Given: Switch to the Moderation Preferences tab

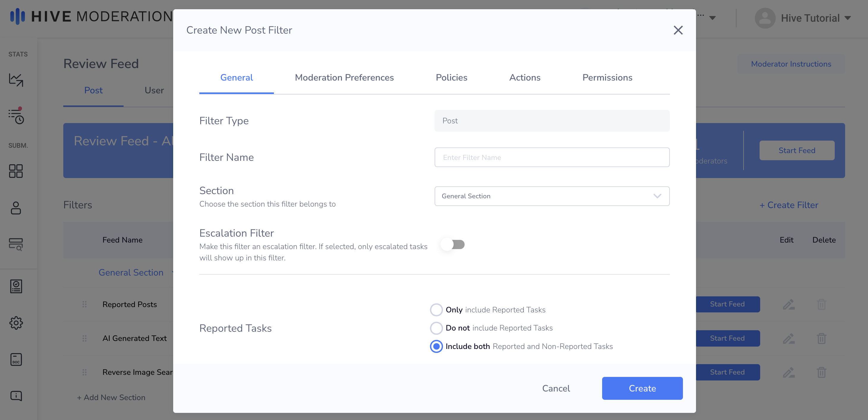Looking at the screenshot, I should coord(344,78).
